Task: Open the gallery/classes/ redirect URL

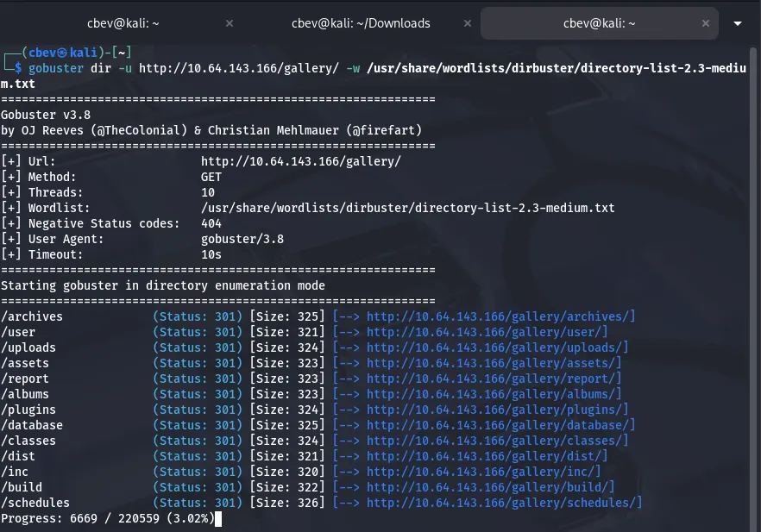Action: [x=497, y=441]
